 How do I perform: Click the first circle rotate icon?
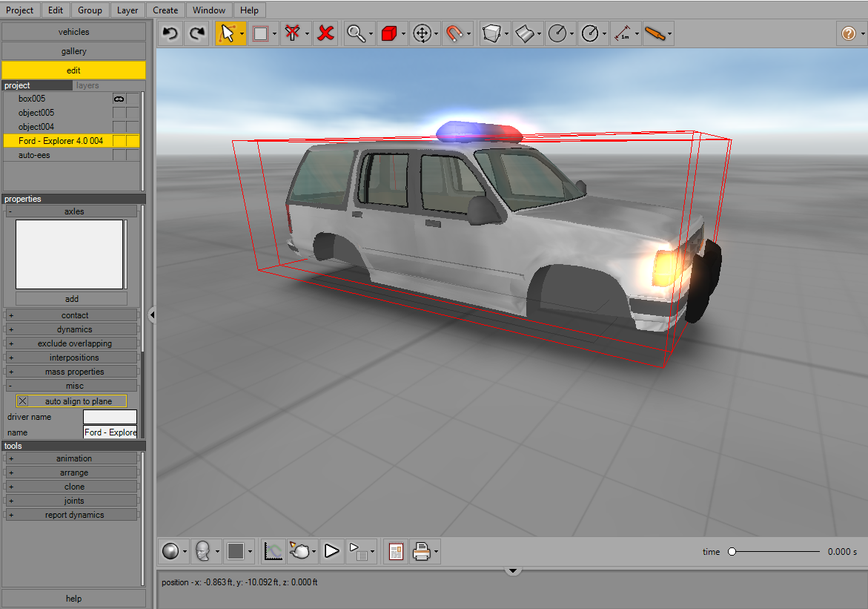[557, 34]
